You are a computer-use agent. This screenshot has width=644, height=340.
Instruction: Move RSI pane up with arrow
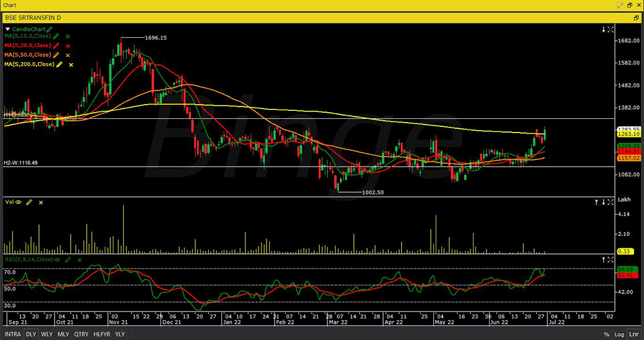coord(603,259)
